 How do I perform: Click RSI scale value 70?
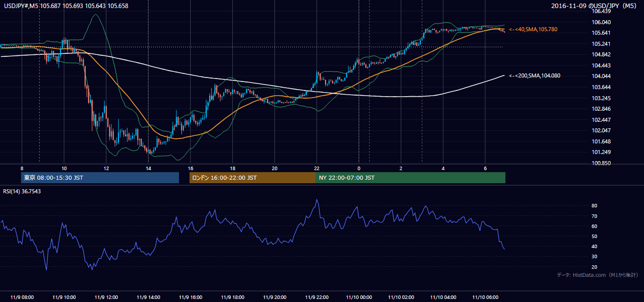[x=595, y=216]
